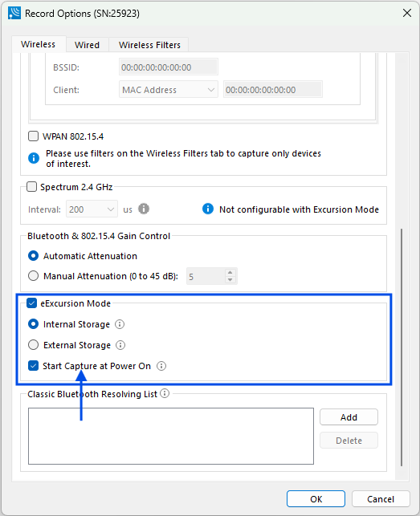The height and width of the screenshot is (516, 420).
Task: Click the vertical scrollbar thumb
Action: click(x=402, y=347)
